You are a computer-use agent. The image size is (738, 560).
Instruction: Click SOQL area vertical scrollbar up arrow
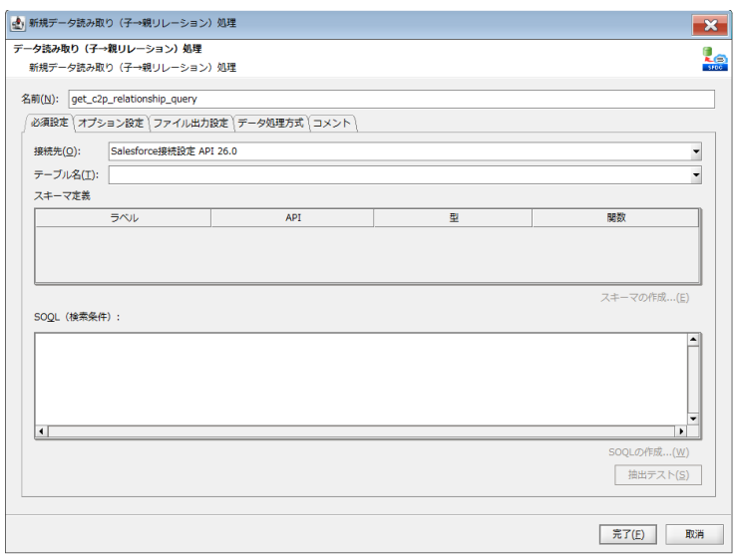click(x=694, y=340)
